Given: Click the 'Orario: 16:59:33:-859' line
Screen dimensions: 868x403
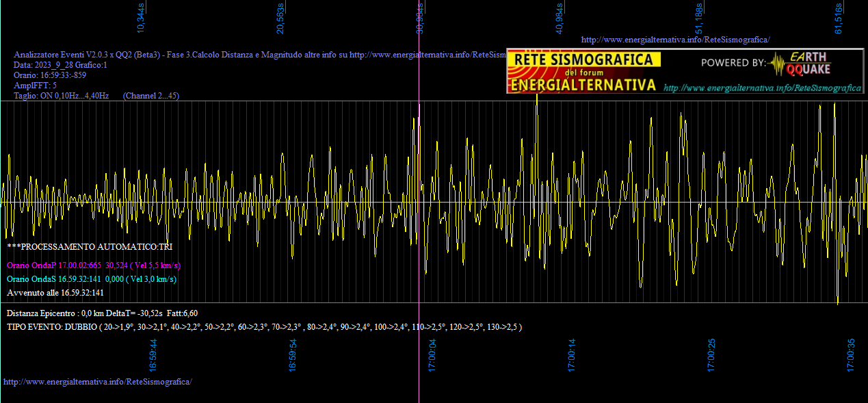Looking at the screenshot, I should (50, 75).
